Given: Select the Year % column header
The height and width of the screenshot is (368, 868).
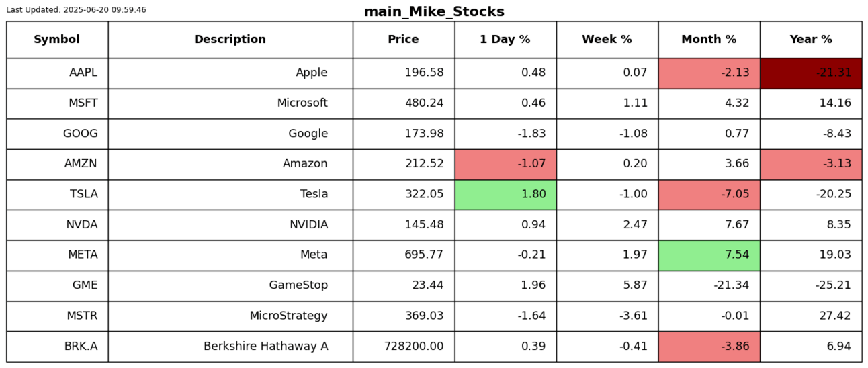Looking at the screenshot, I should coord(811,40).
